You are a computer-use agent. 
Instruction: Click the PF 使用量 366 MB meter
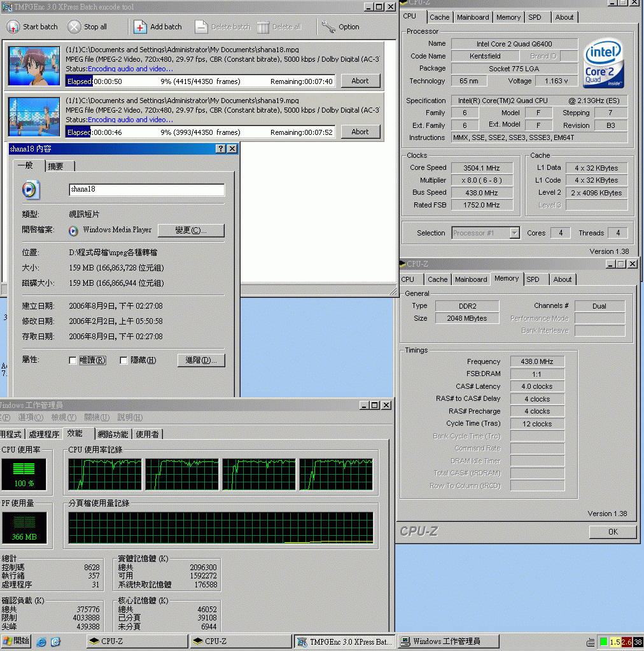(24, 528)
